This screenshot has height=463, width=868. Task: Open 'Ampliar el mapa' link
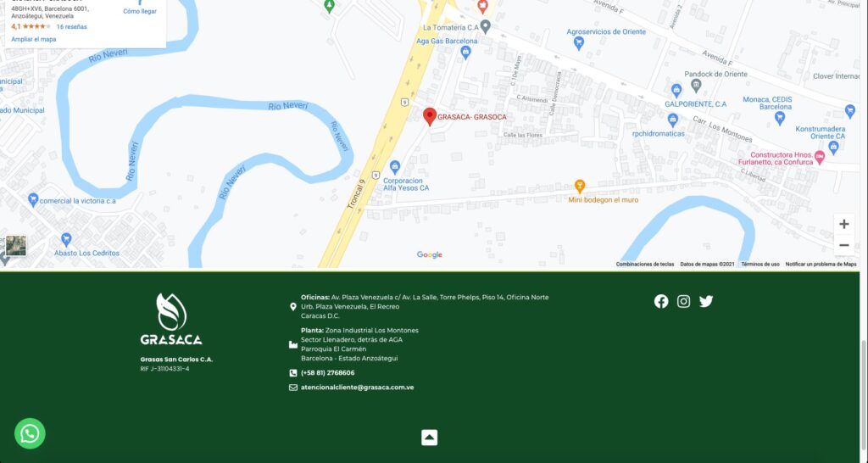click(34, 39)
